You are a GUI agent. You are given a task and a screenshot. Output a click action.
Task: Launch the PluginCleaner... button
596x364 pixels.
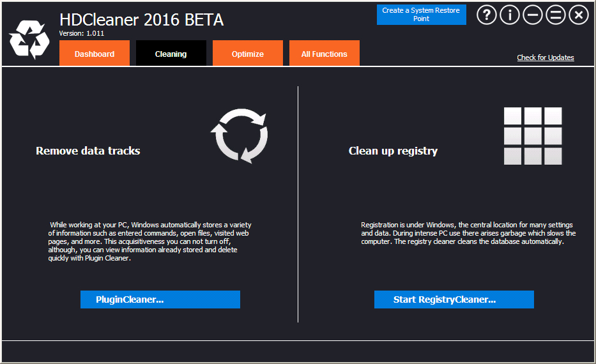[x=160, y=300]
